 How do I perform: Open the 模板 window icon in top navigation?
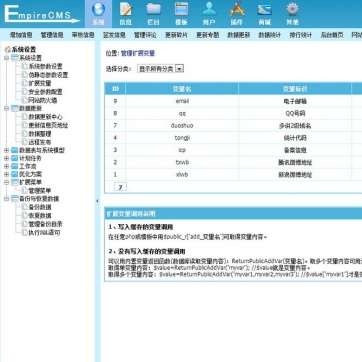(181, 10)
